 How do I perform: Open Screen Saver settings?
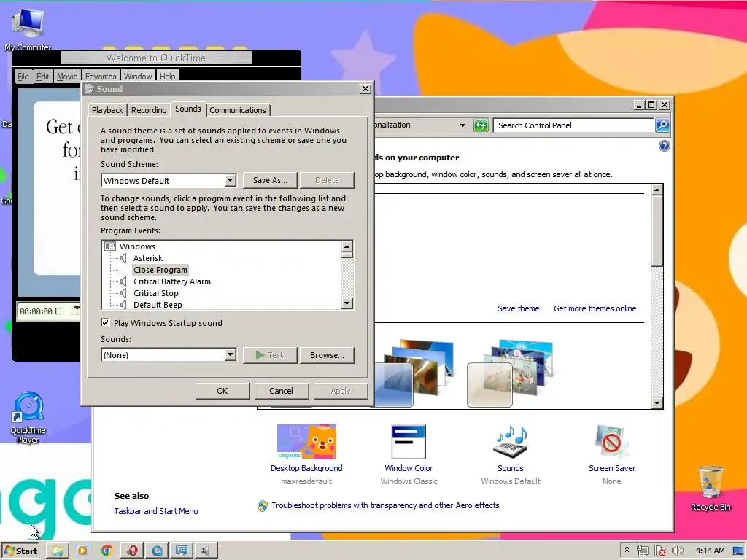pos(612,455)
